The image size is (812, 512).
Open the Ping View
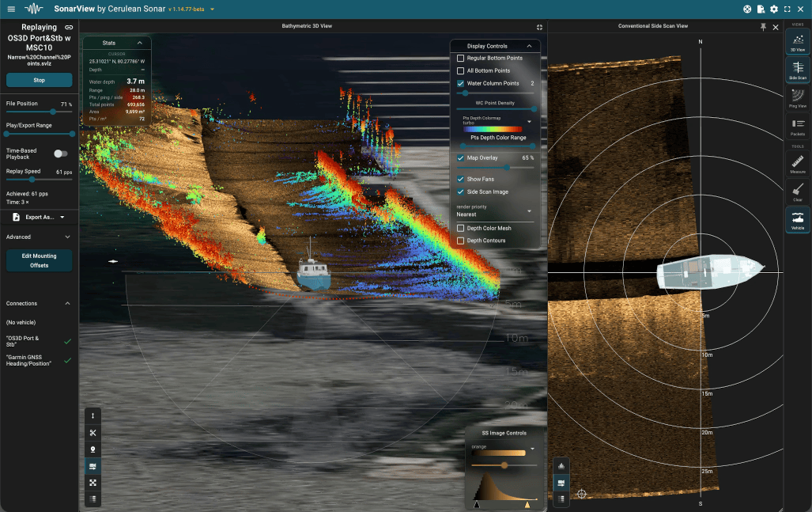point(798,98)
